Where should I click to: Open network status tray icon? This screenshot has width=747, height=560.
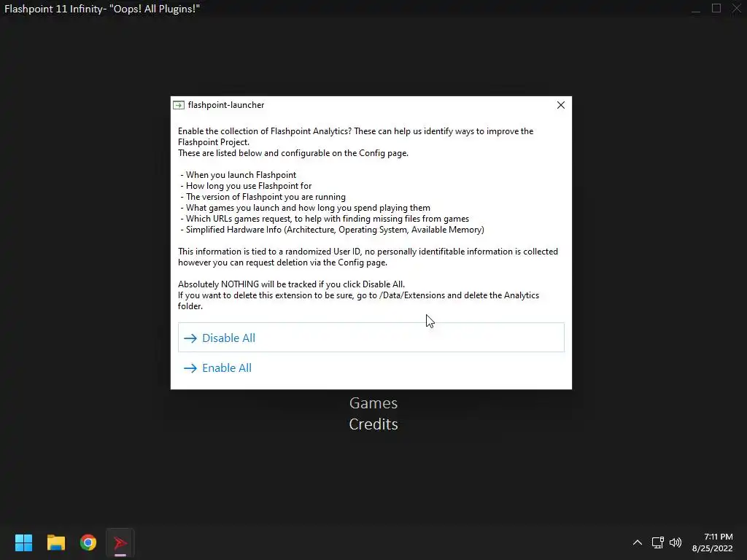click(x=658, y=542)
